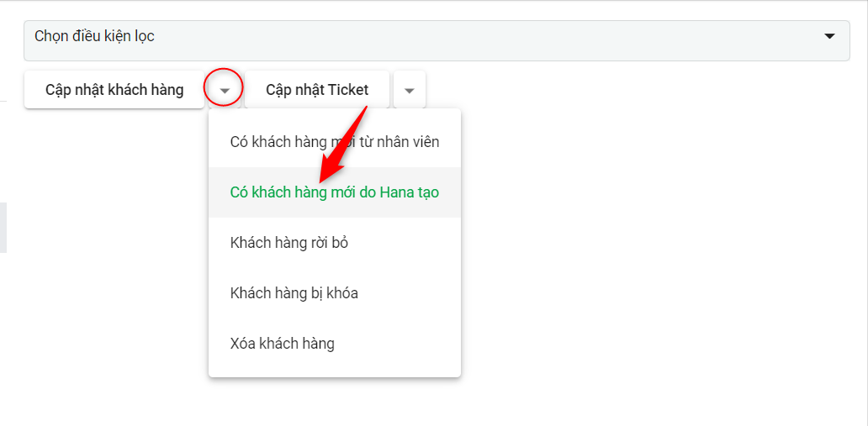868x426 pixels.
Task: Pick the "Khách hàng rời bỏ" option
Action: 335,242
